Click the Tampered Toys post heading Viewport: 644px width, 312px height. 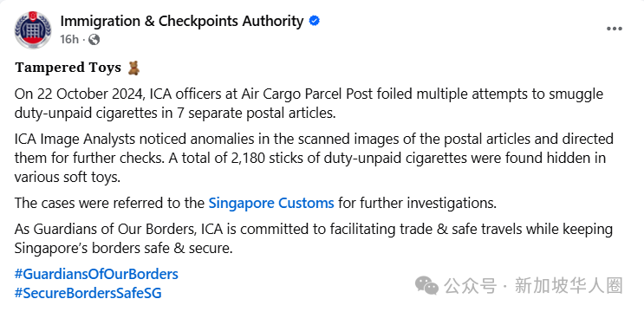(68, 68)
